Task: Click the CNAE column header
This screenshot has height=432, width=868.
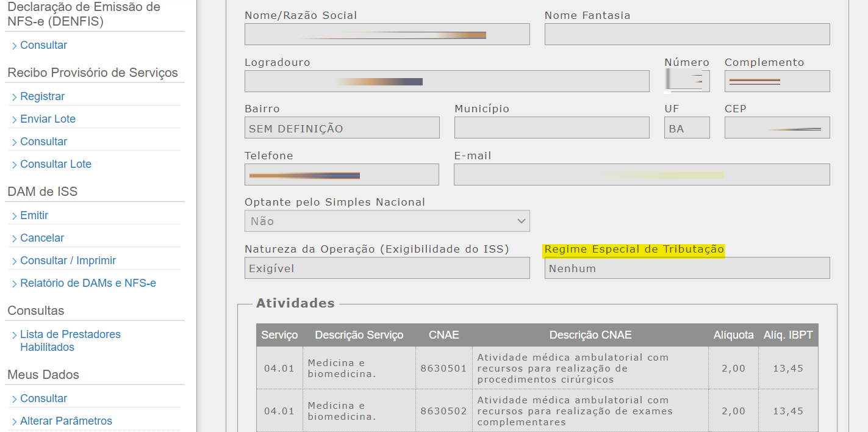Action: pyautogui.click(x=444, y=335)
